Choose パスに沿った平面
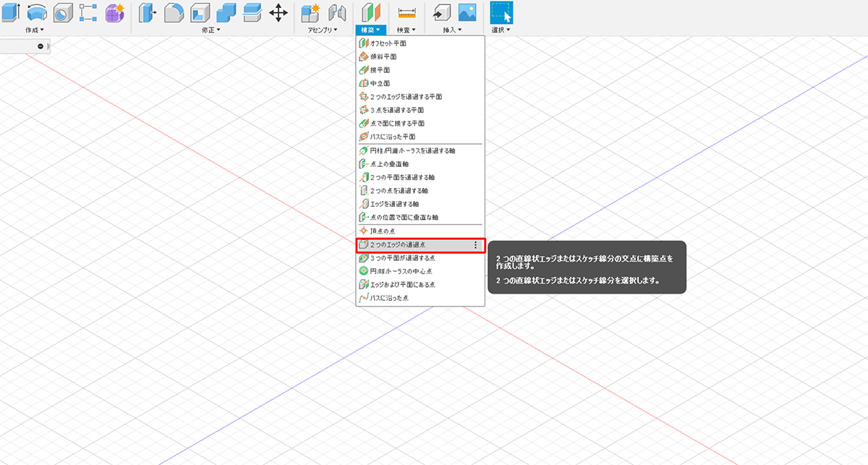This screenshot has height=465, width=868. 420,136
